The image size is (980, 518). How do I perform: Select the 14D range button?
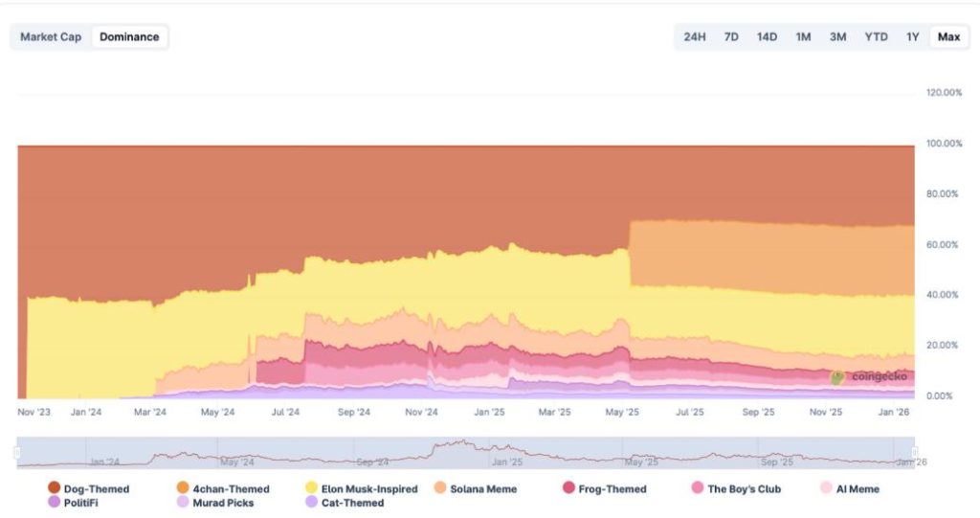click(767, 37)
